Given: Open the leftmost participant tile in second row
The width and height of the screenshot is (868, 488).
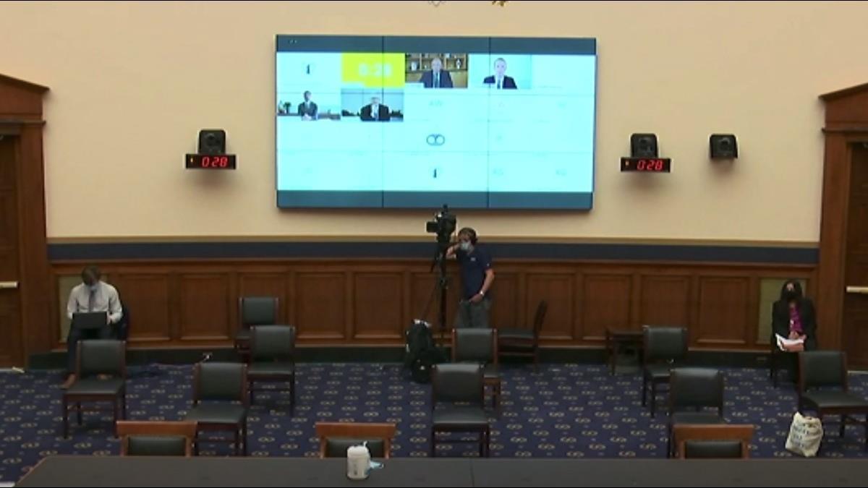Looking at the screenshot, I should [x=308, y=105].
